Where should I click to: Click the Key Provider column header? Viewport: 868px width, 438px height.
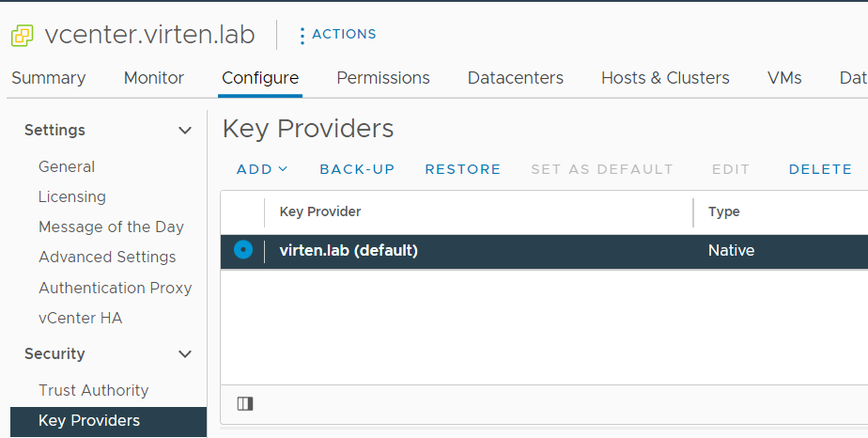pyautogui.click(x=320, y=211)
